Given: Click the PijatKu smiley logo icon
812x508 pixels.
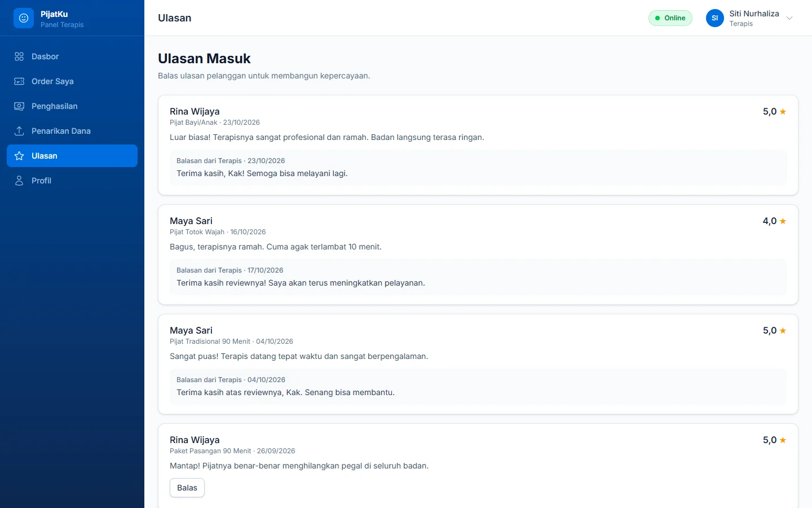Looking at the screenshot, I should pyautogui.click(x=24, y=18).
